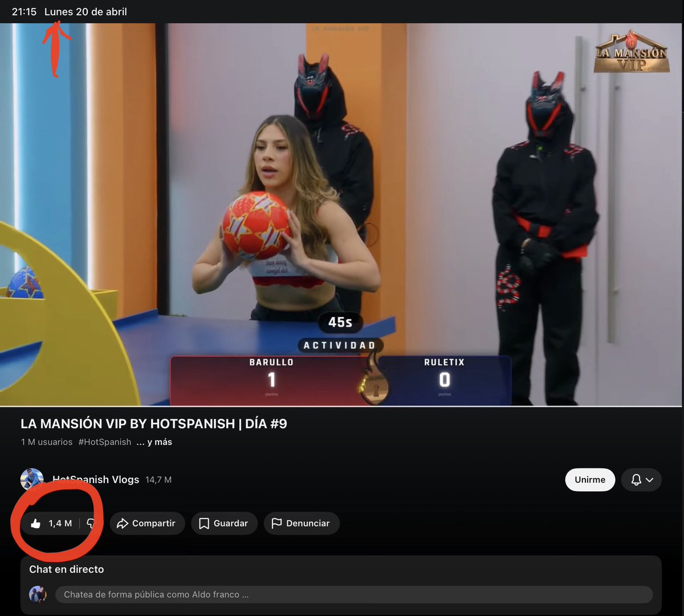Click the status bar time 21:15

click(x=24, y=11)
